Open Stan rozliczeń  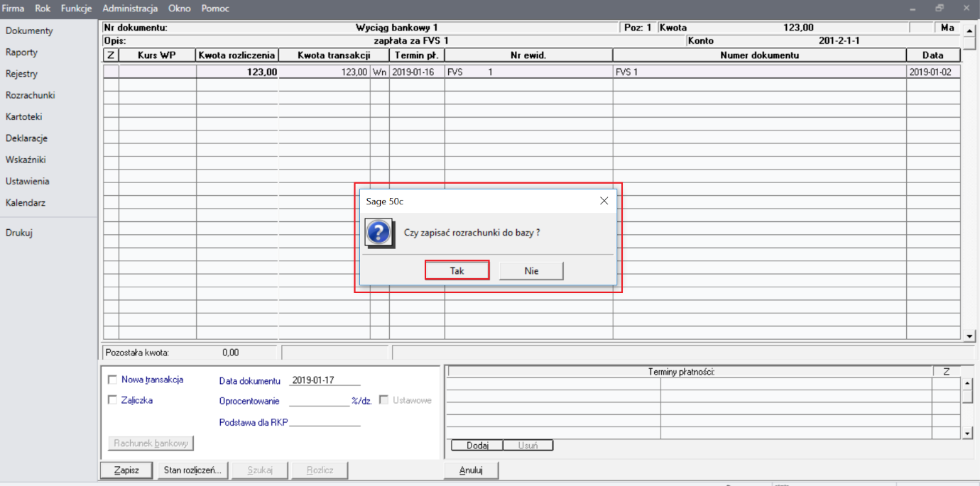pos(192,470)
